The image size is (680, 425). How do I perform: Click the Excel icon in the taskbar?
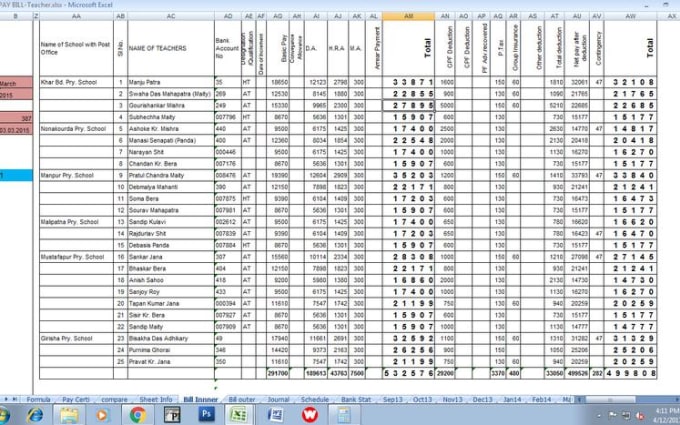pos(239,415)
